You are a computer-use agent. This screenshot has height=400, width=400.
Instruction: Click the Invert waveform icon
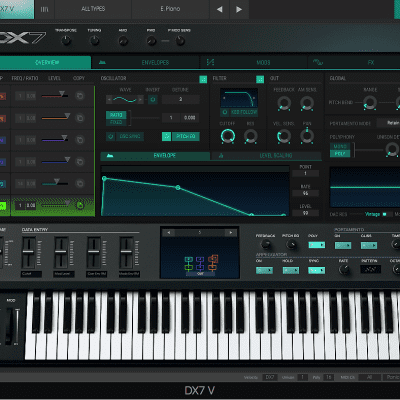tap(153, 99)
